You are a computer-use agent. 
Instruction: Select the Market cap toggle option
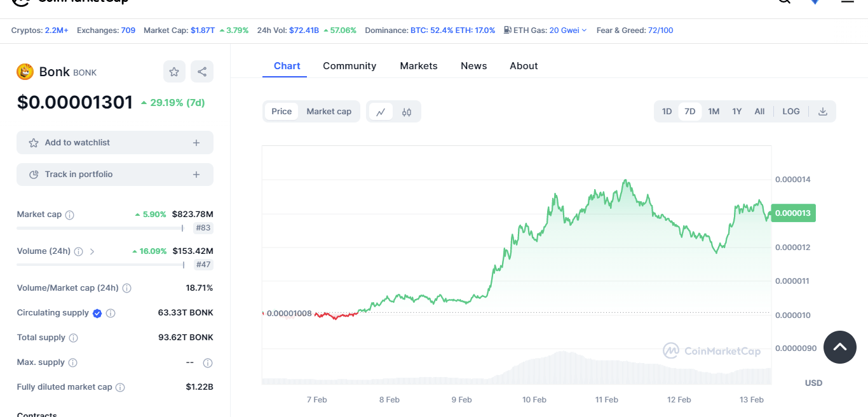(x=329, y=112)
